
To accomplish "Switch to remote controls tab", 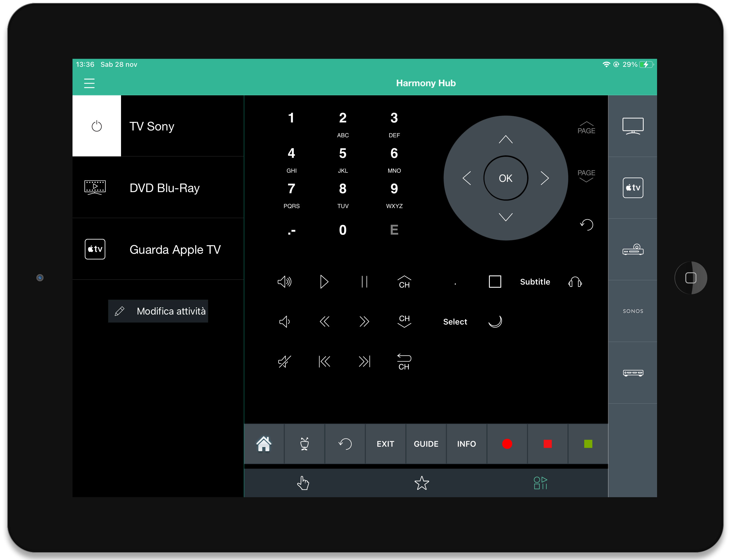I will [540, 483].
